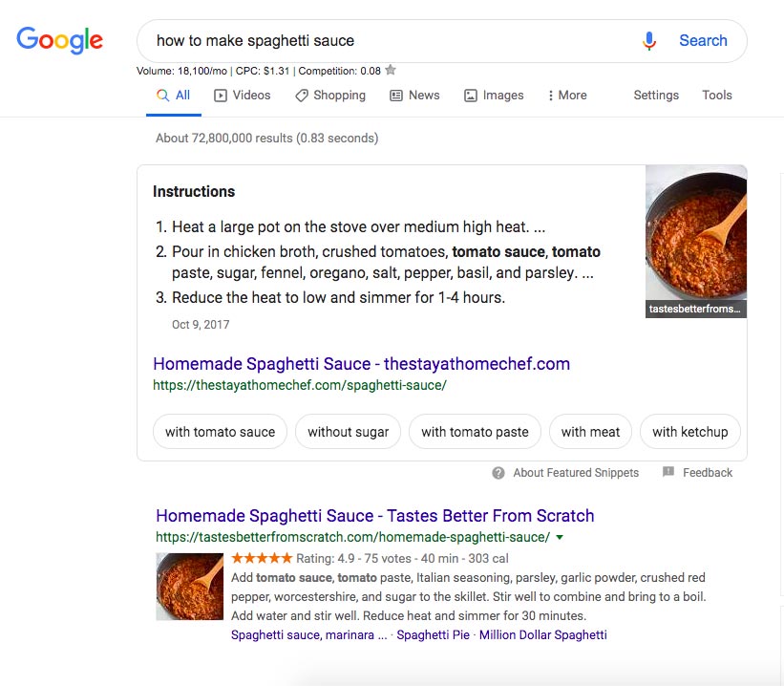The width and height of the screenshot is (784, 686).
Task: Open About Featured Snippets link
Action: [x=576, y=473]
